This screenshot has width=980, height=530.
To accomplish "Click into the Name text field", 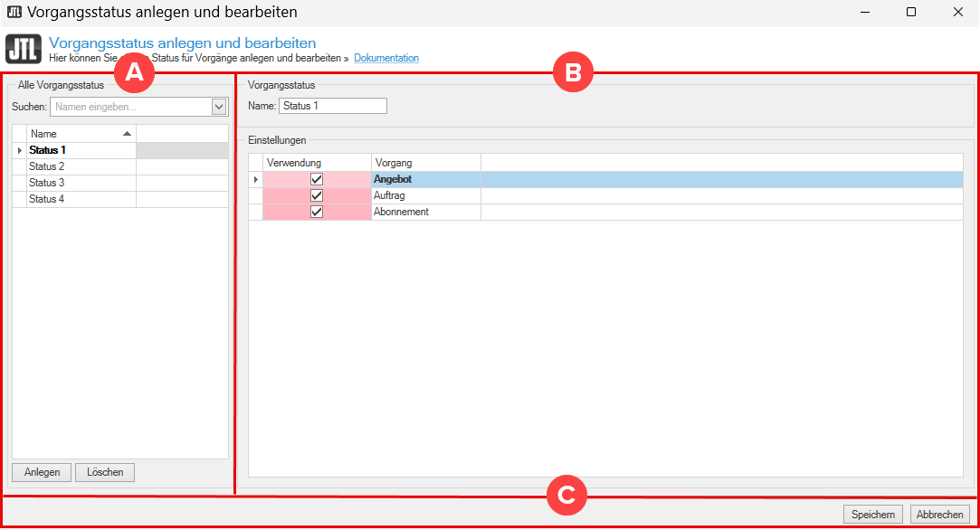I will pyautogui.click(x=332, y=106).
